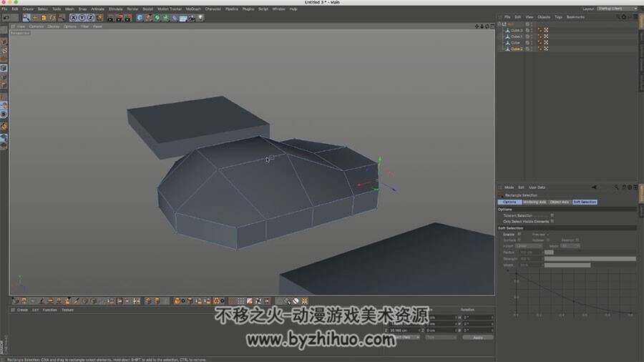Open the soft selection Mode dropdown
The width and height of the screenshot is (644, 362).
[570, 246]
